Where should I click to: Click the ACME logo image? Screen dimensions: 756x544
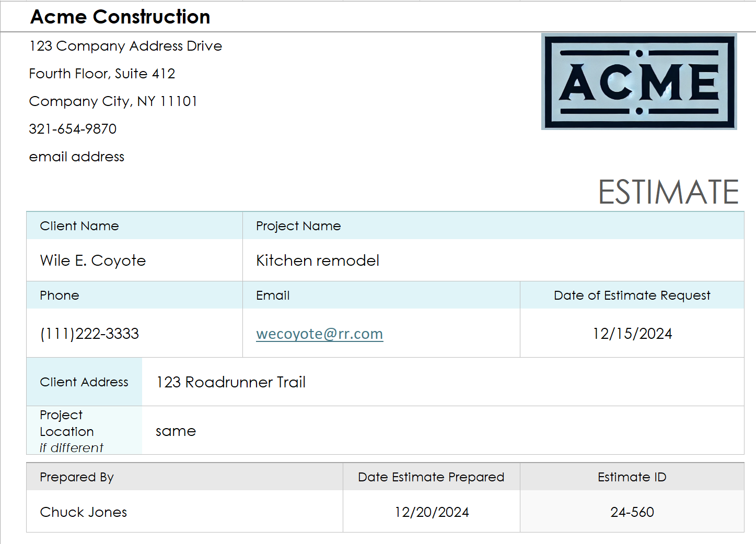pyautogui.click(x=639, y=81)
